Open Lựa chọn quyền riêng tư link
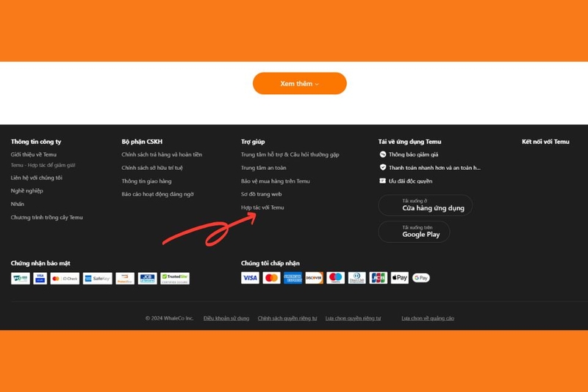 point(354,318)
